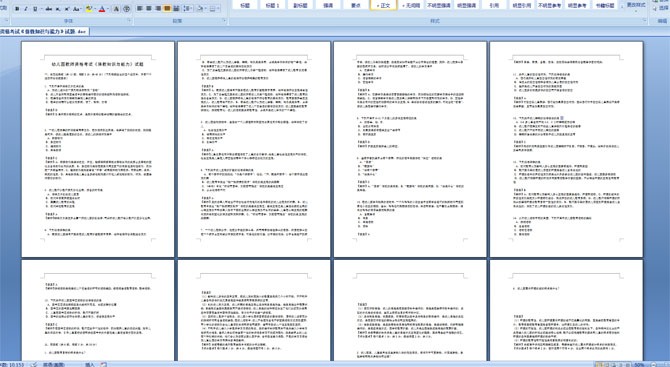Viewport: 670px width, 367px height.
Task: Click the 插入 insert mode status bar item
Action: pyautogui.click(x=90, y=364)
